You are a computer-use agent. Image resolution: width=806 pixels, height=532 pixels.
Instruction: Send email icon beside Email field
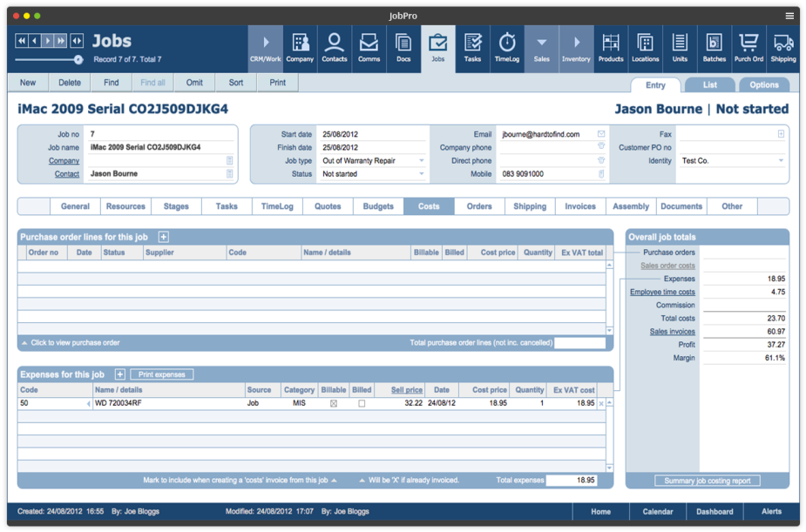pos(601,134)
